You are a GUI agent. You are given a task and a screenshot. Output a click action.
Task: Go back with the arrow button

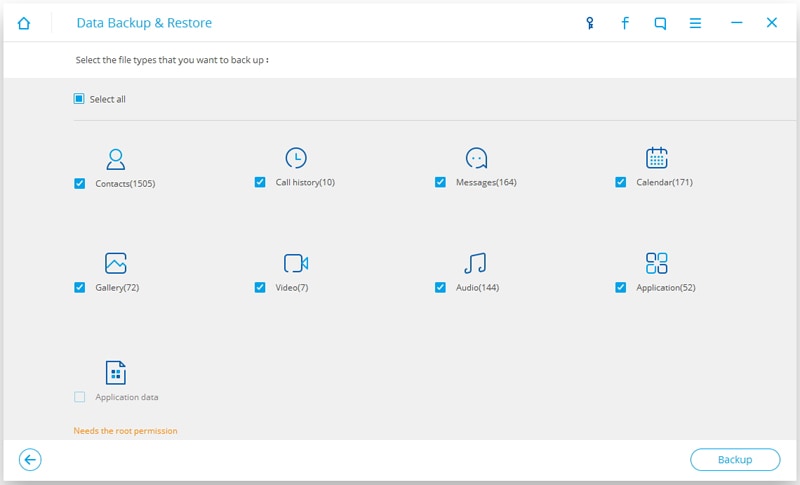pyautogui.click(x=30, y=460)
